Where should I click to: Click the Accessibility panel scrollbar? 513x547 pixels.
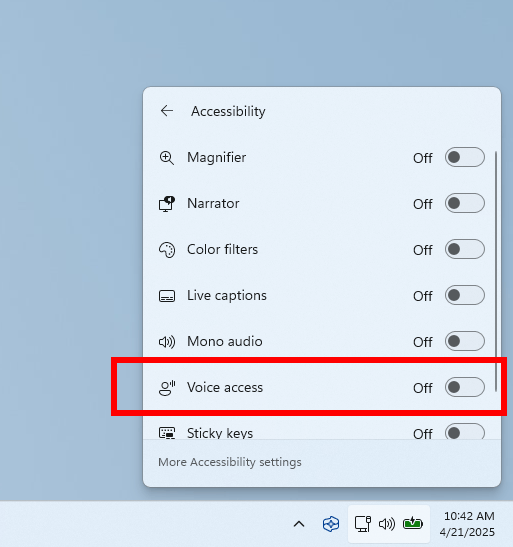tap(496, 271)
